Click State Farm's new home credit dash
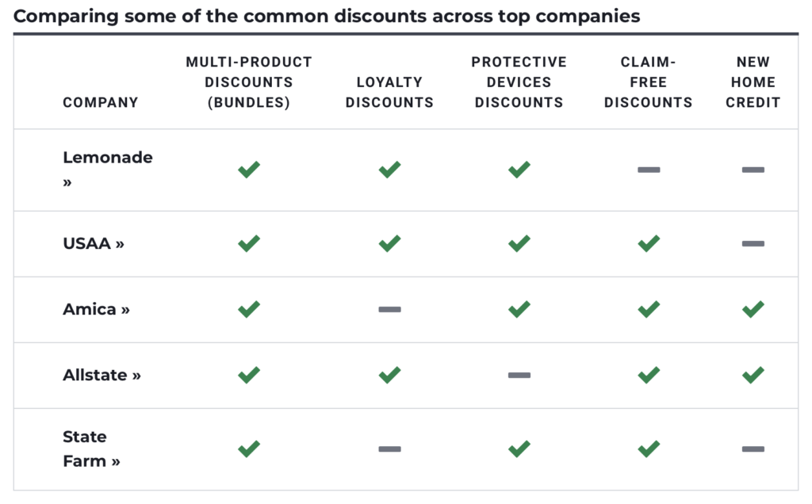812x504 pixels. tap(753, 449)
